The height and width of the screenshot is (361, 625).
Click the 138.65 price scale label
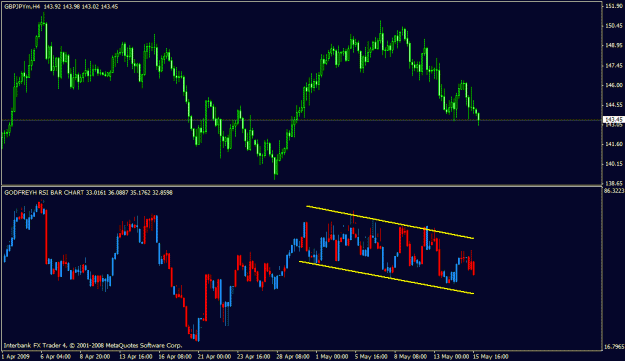(614, 183)
